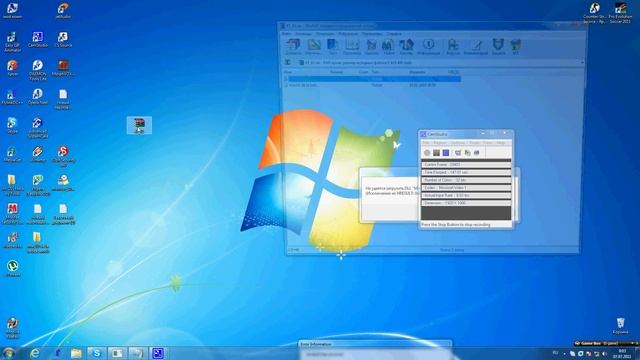Click the Time Elapsed readout in CamStudio
Image resolution: width=640 pixels, height=360 pixels.
click(466, 172)
